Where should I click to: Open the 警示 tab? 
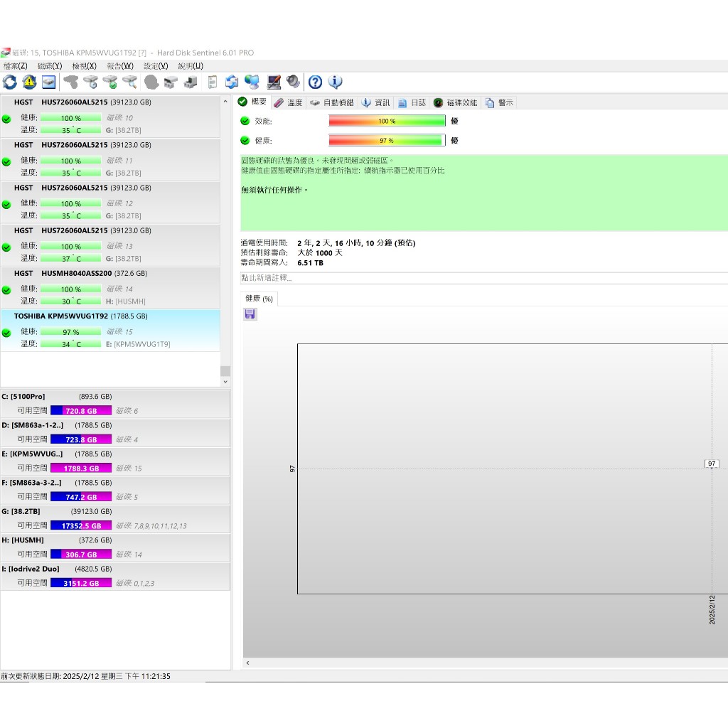pyautogui.click(x=500, y=102)
